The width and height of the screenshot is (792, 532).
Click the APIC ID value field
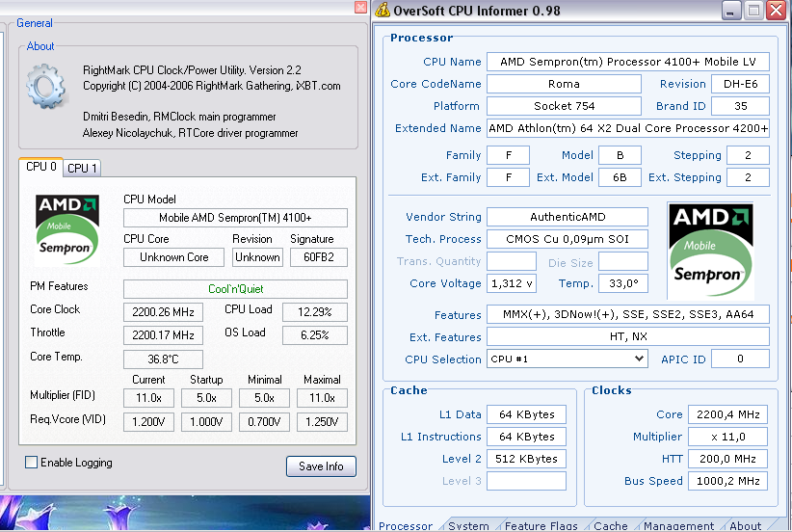point(740,359)
